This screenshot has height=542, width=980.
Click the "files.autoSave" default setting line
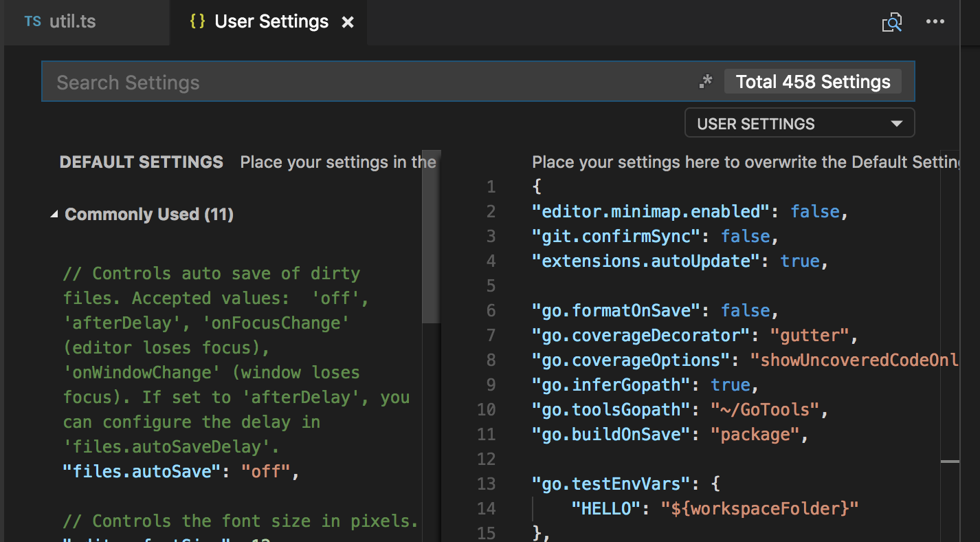[x=181, y=472]
